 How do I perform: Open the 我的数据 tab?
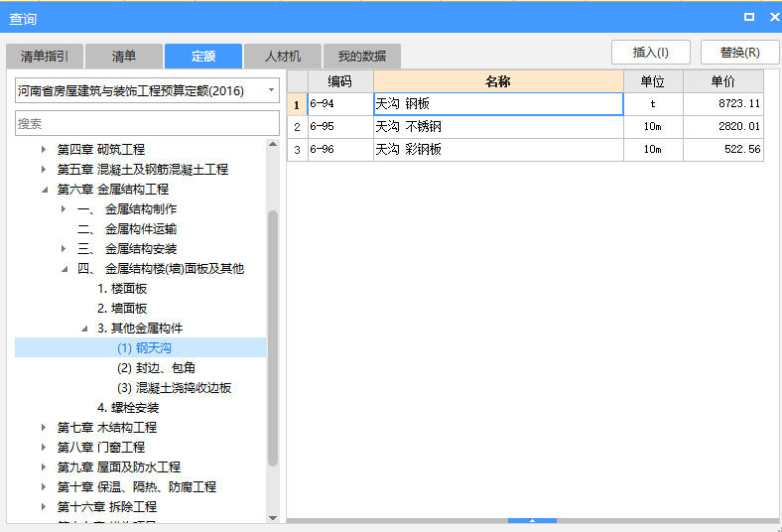point(362,57)
